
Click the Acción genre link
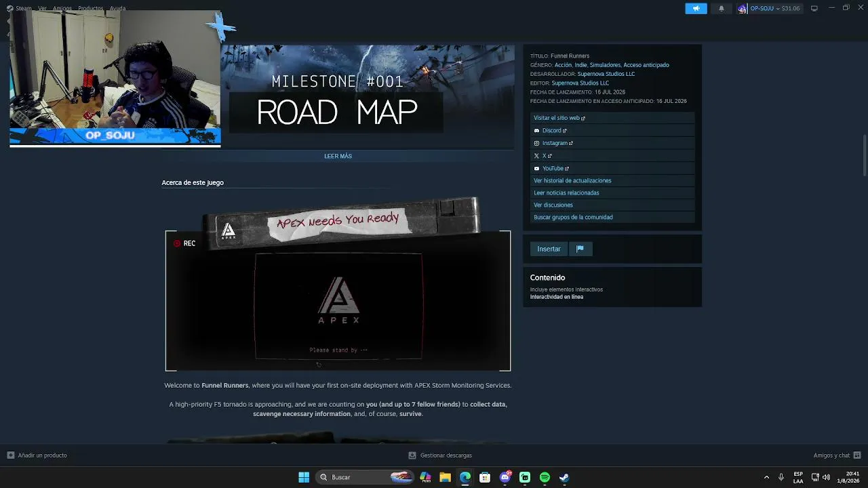point(563,65)
